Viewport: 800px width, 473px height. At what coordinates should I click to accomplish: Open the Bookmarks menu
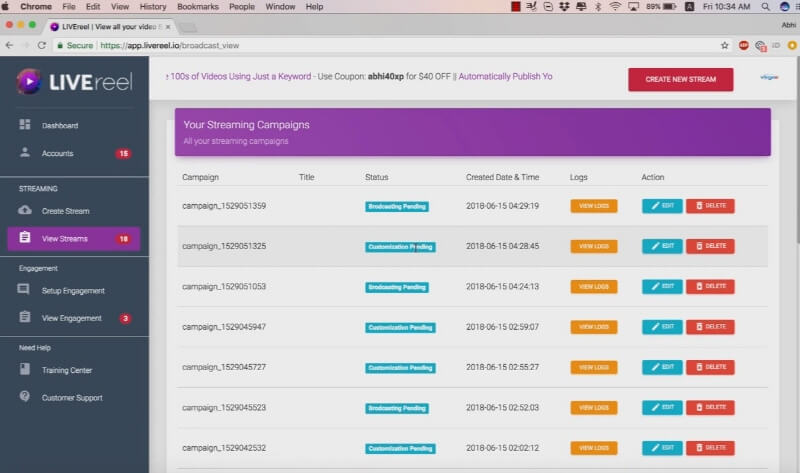pos(198,7)
